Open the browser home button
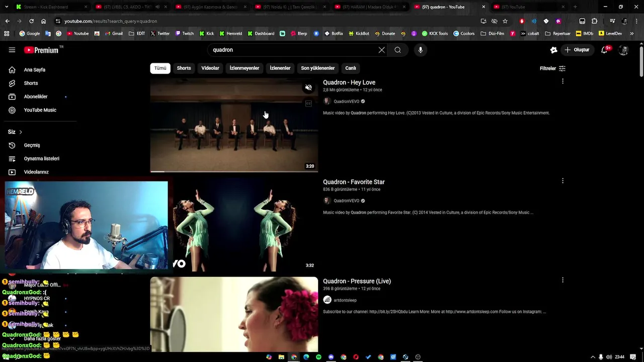This screenshot has height=362, width=644. (43, 21)
